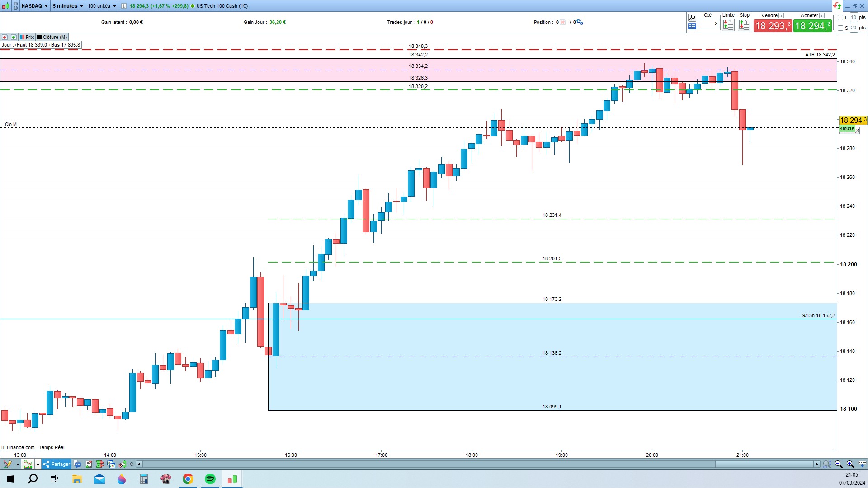Open the 5 minutes timeframe dropdown
This screenshot has height=488, width=868.
point(68,6)
